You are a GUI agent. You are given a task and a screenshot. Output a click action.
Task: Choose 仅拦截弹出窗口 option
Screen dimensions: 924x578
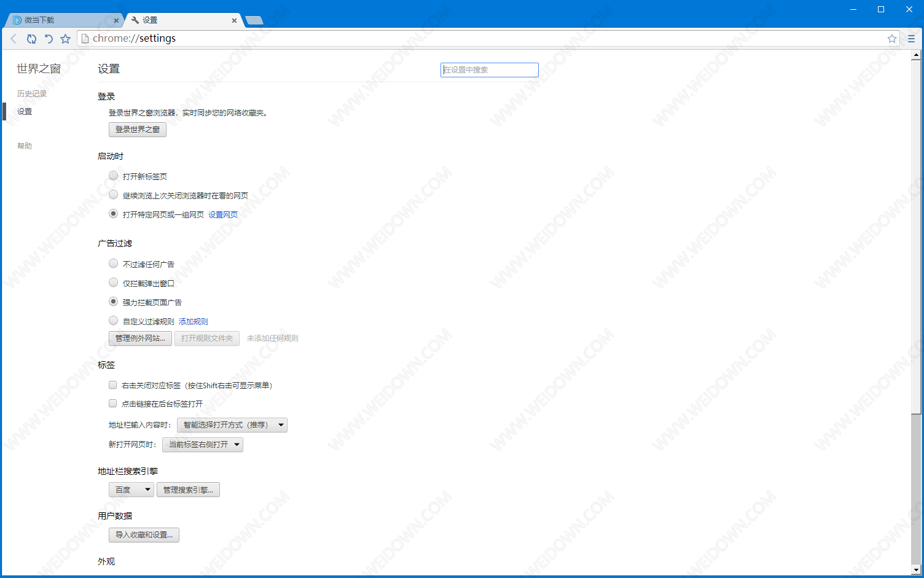(113, 283)
